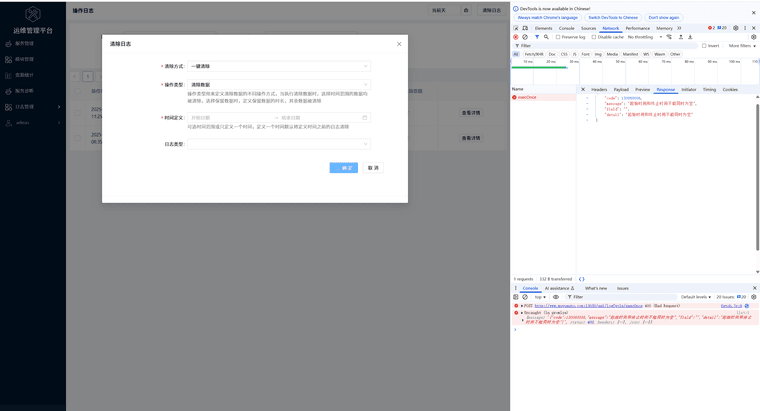Toggle the blue network filter funnel icon
Viewport: 760px width, 411px height.
coord(537,37)
